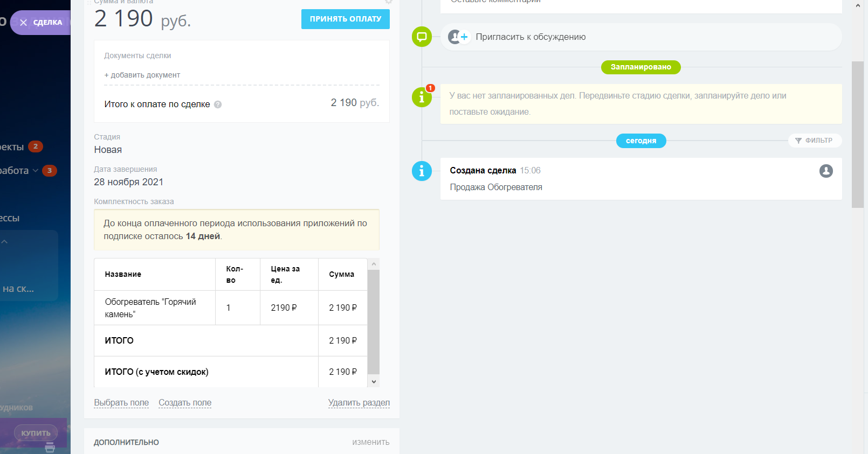Add a document via добавить документ
The height and width of the screenshot is (454, 868).
tap(142, 75)
